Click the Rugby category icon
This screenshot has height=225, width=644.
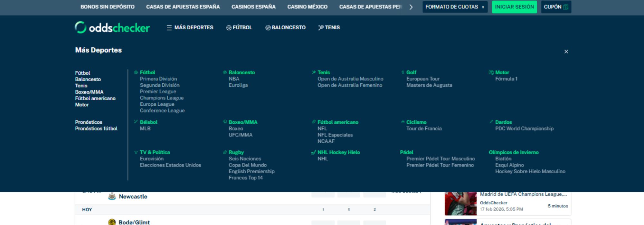tap(225, 152)
